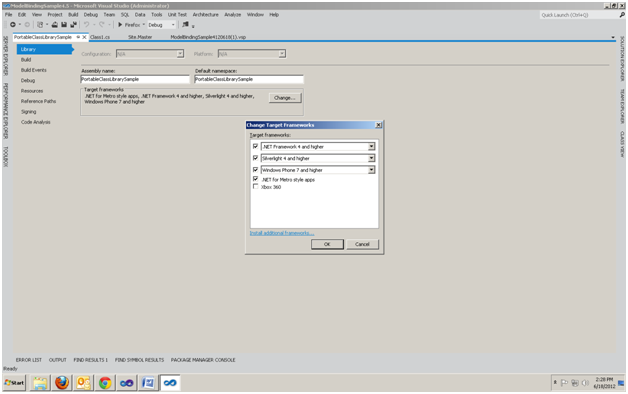Click the Redo toolbar icon
The image size is (628, 394).
pyautogui.click(x=102, y=25)
